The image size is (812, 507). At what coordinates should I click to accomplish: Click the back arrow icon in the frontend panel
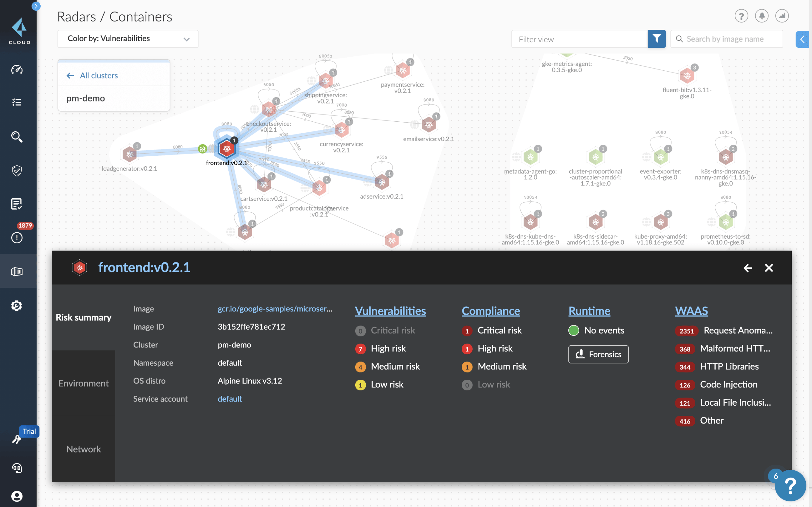click(748, 268)
